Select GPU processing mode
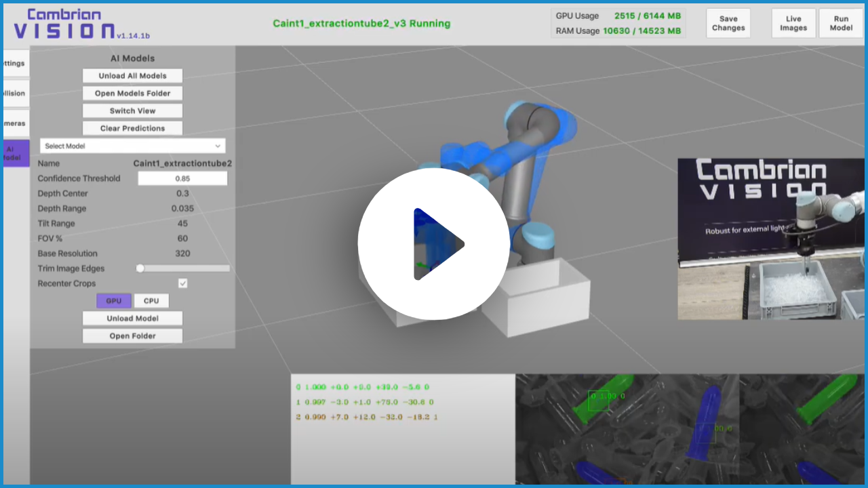 [114, 301]
